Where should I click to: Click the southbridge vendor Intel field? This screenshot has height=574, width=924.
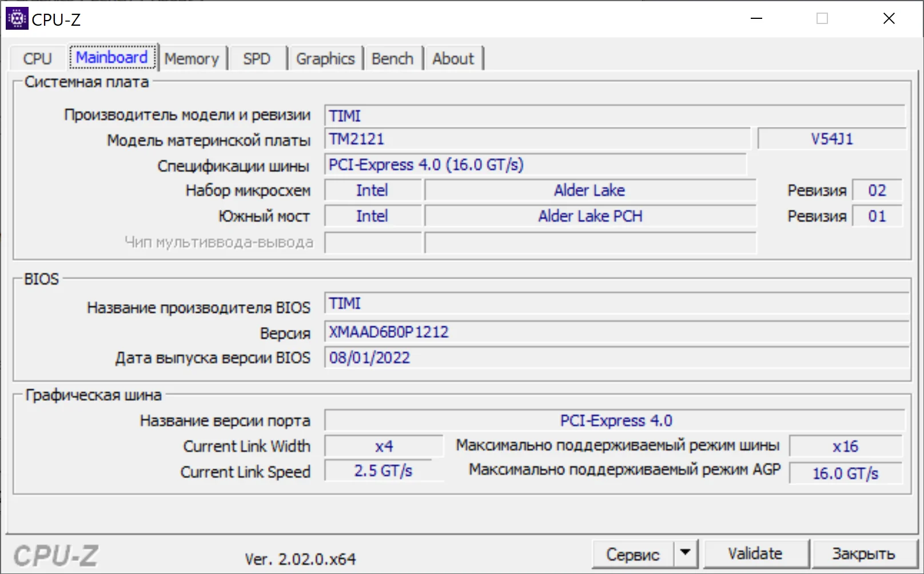tap(373, 216)
